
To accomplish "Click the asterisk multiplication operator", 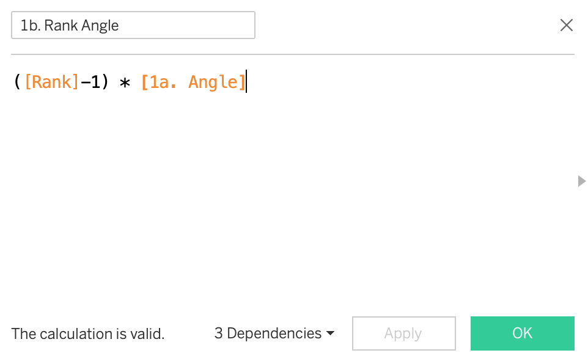I will coord(125,82).
